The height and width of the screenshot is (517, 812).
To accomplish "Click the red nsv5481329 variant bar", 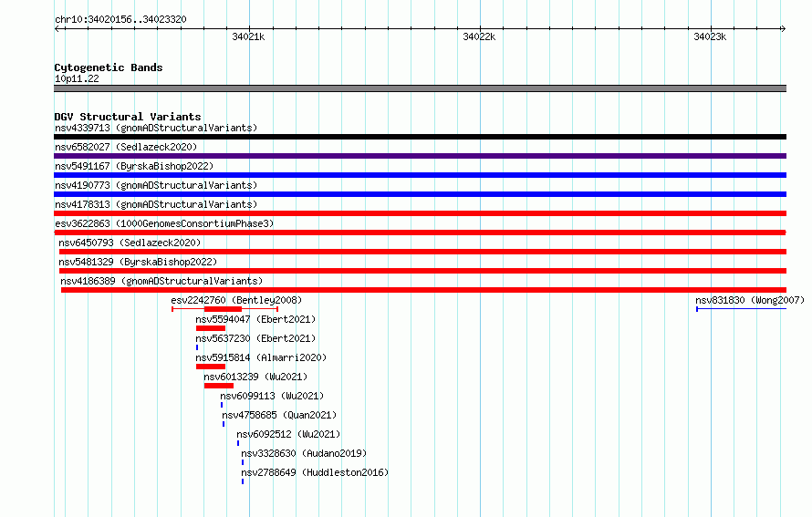I will click(x=422, y=271).
